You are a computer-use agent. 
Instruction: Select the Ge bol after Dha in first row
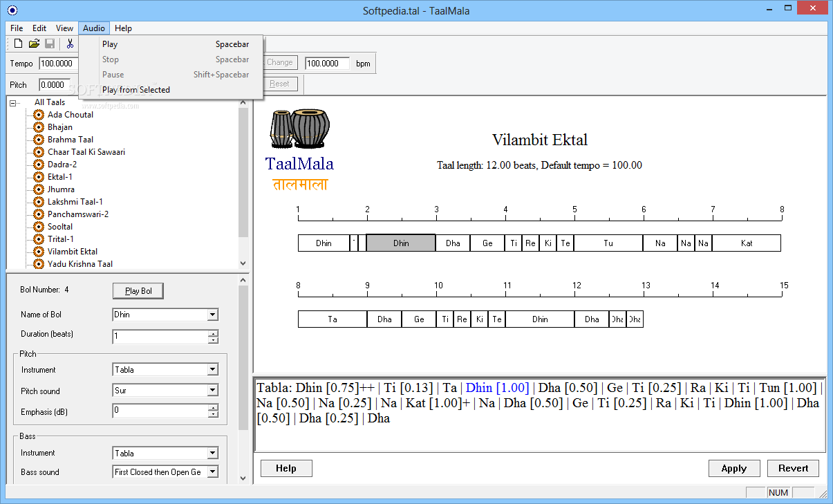(487, 243)
